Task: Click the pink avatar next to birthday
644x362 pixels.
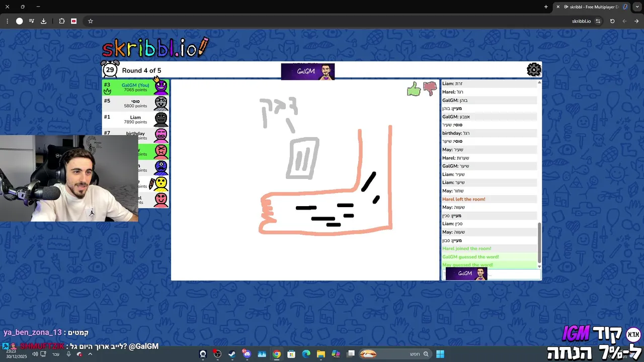Action: 160,135
